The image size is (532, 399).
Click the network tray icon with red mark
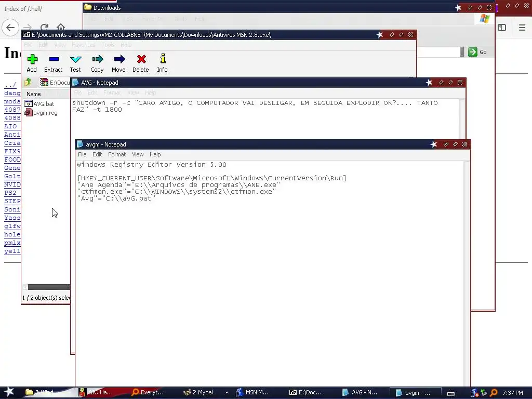(474, 393)
